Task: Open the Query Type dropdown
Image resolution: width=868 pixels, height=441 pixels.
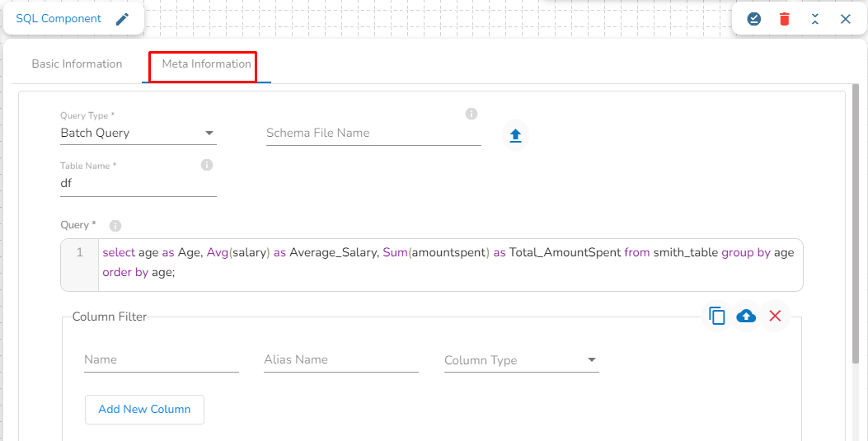Action: point(138,133)
